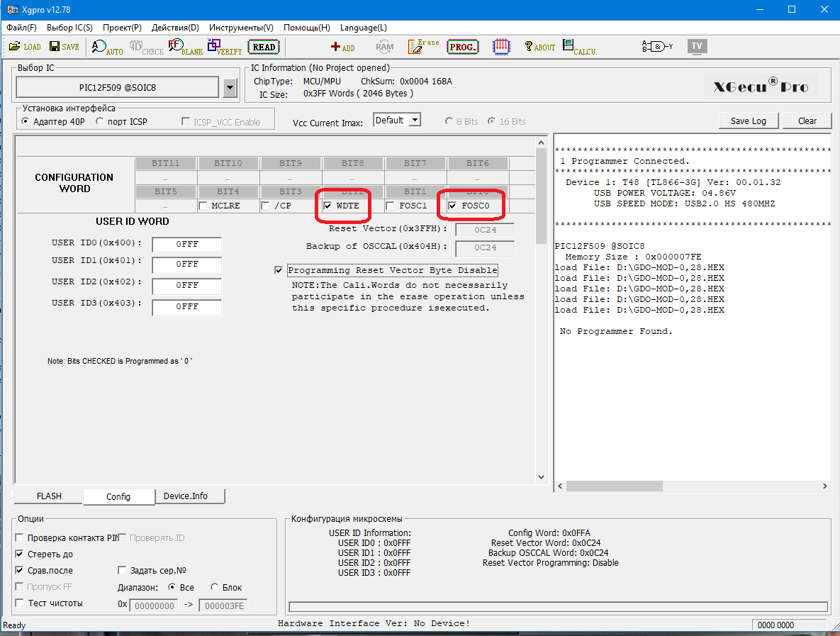The height and width of the screenshot is (636, 840).
Task: Switch to the FLASH tab
Action: [49, 496]
